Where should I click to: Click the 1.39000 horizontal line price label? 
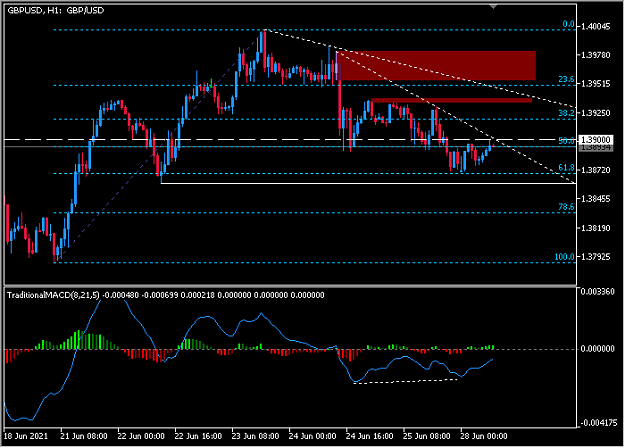(x=596, y=140)
